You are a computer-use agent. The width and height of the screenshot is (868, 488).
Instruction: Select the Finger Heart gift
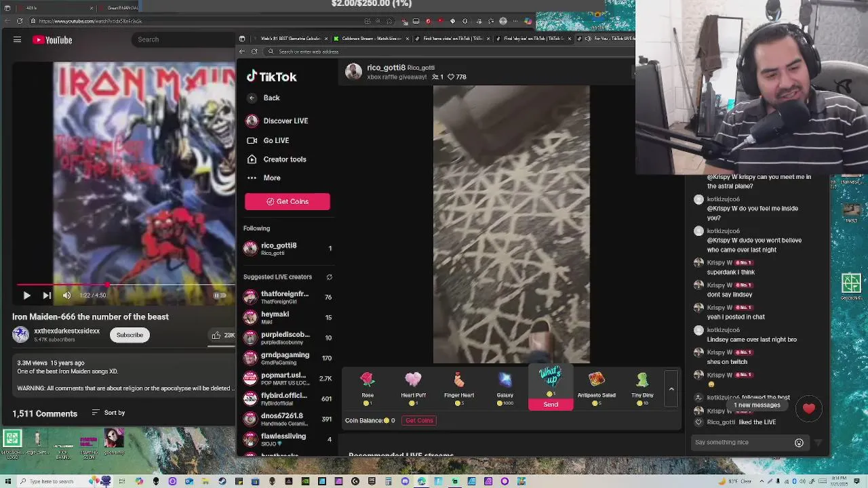tap(459, 388)
